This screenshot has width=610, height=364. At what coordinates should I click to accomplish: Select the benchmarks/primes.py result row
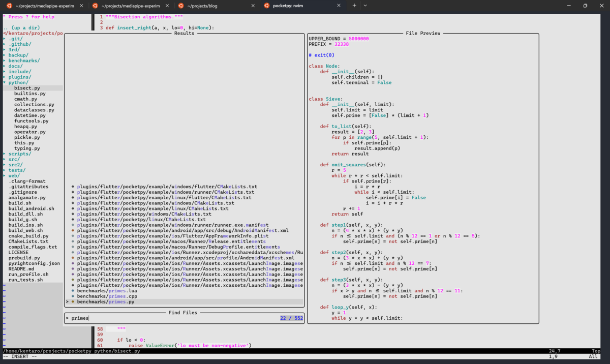coord(185,301)
